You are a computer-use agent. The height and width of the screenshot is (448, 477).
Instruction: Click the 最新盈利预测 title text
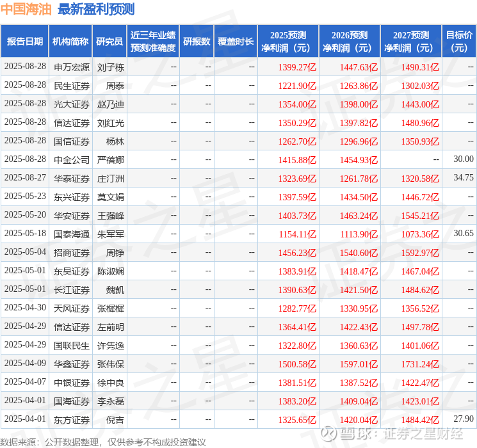tap(96, 9)
